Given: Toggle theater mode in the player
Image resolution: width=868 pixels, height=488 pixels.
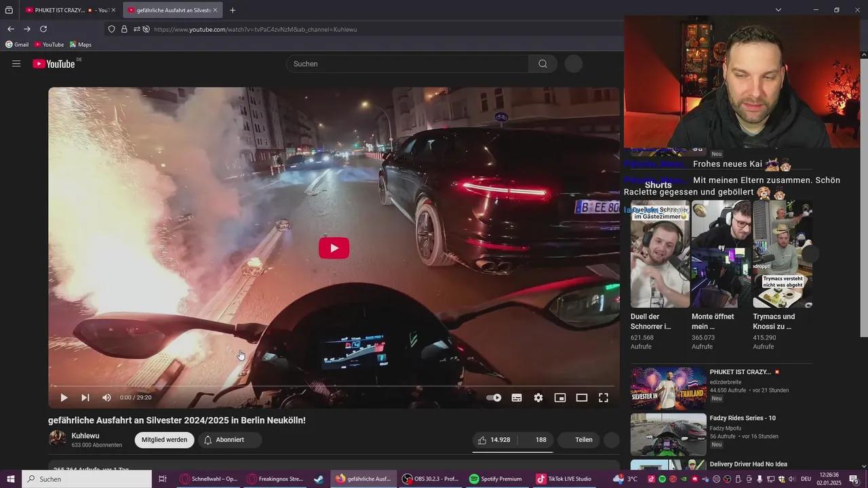Looking at the screenshot, I should coord(582,398).
